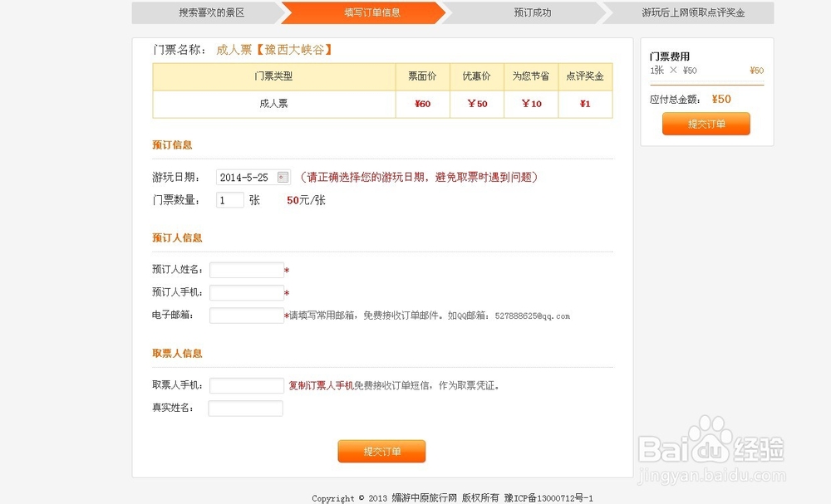Focus the 取票人手机 input field
The width and height of the screenshot is (831, 504).
click(247, 385)
